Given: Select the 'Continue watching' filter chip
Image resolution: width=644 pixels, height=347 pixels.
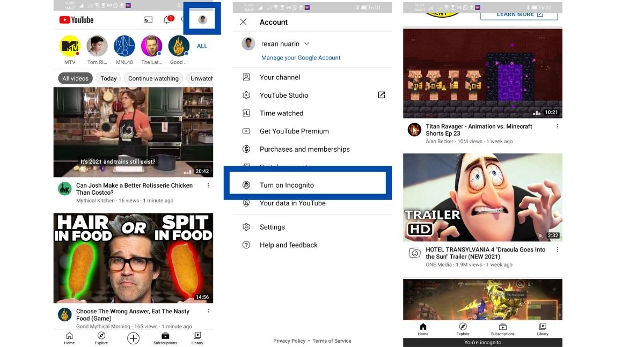Looking at the screenshot, I should coord(153,78).
